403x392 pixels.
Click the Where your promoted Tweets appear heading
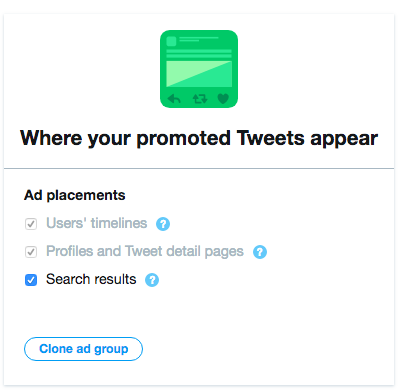[x=199, y=138]
